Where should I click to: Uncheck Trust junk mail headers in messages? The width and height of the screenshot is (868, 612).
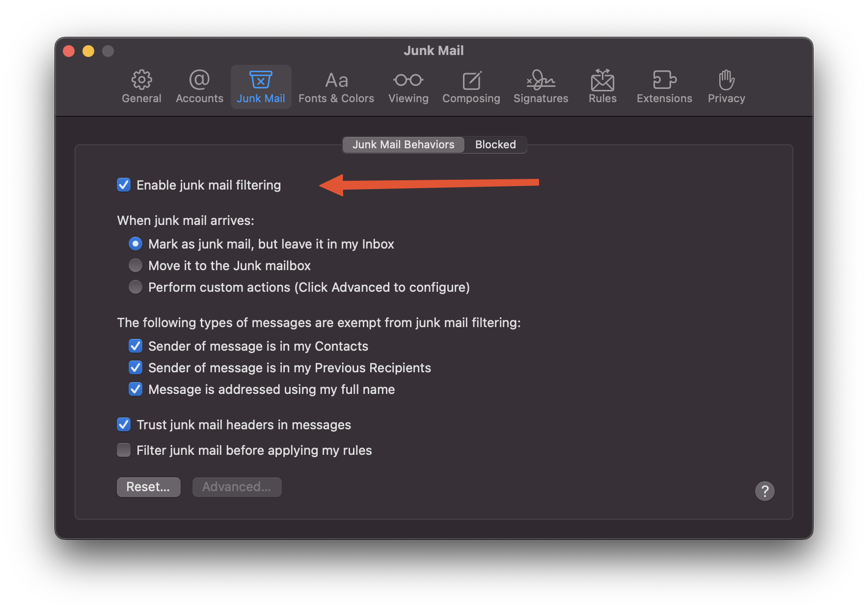tap(124, 425)
